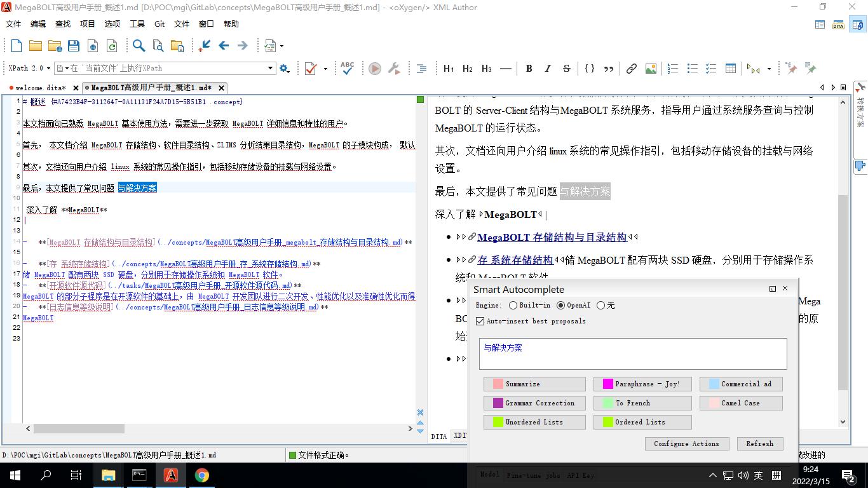Click the Grammar Correction button
The image size is (868, 488).
(x=534, y=403)
